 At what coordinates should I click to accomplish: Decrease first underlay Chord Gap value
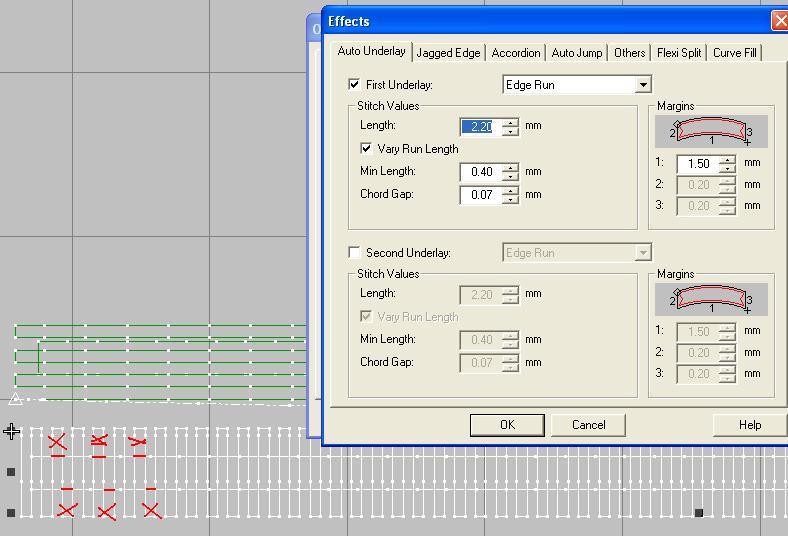click(511, 199)
